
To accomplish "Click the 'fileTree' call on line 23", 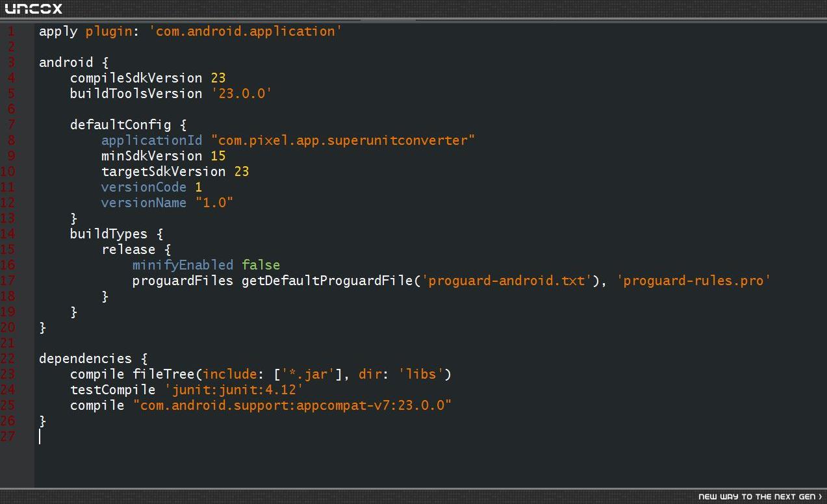I will [164, 374].
